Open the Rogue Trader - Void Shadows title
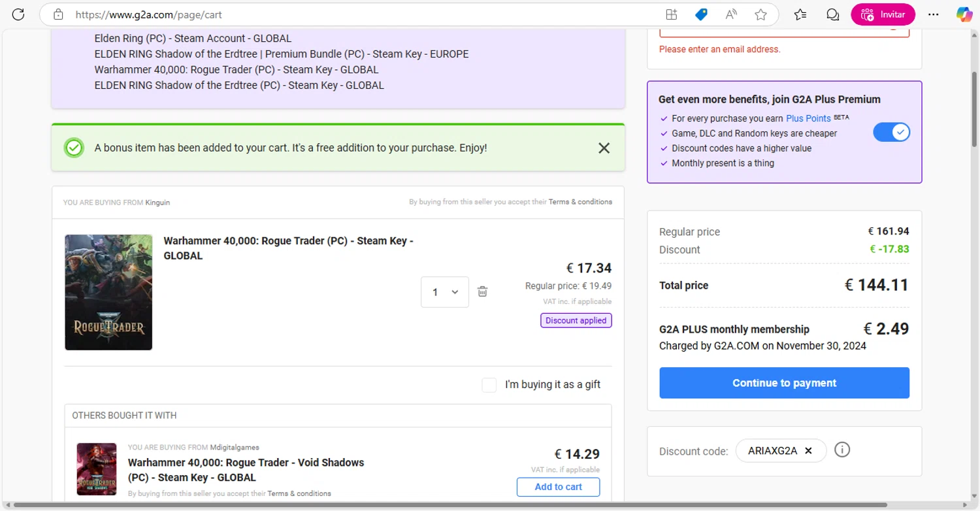980x511 pixels. tap(246, 470)
